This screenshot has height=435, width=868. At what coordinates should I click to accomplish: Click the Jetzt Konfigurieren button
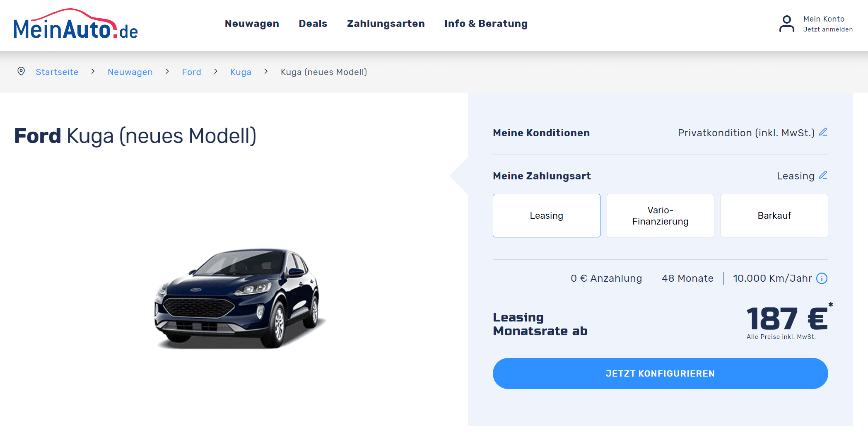pos(661,373)
